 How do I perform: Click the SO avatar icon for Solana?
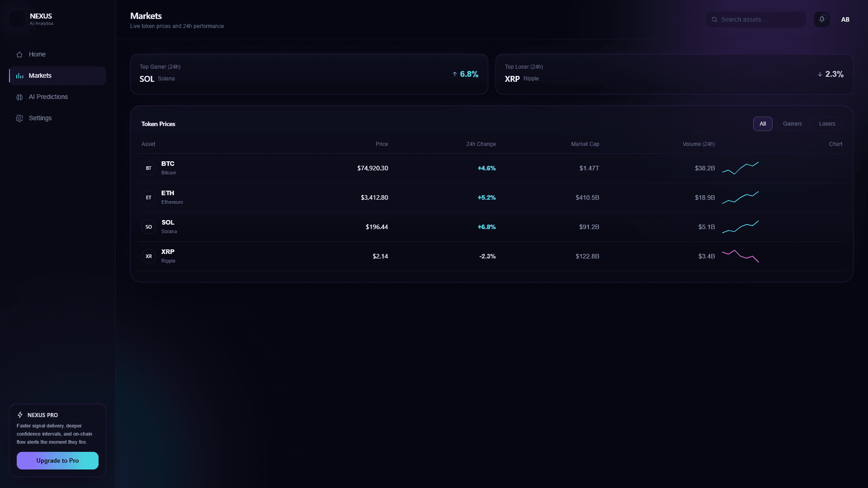pyautogui.click(x=149, y=227)
